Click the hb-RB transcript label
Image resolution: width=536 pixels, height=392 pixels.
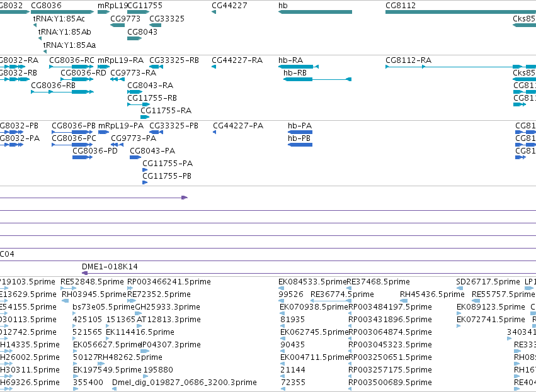click(x=295, y=73)
